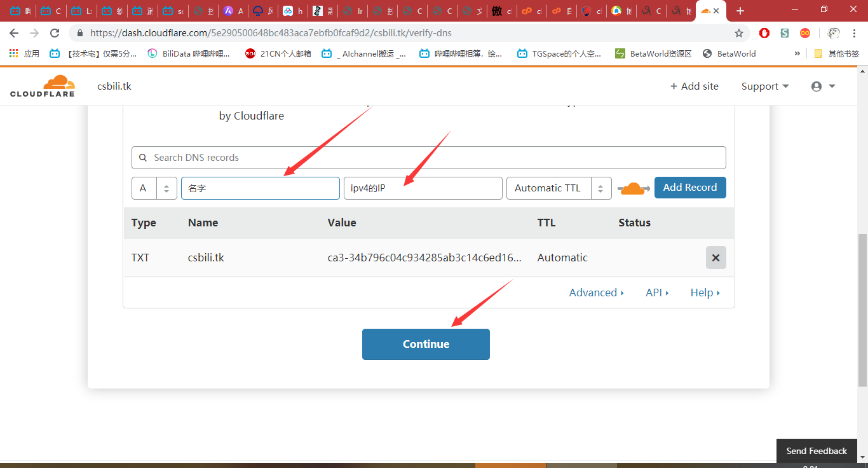The image size is (868, 468).
Task: Click the Add Record button
Action: tap(689, 188)
